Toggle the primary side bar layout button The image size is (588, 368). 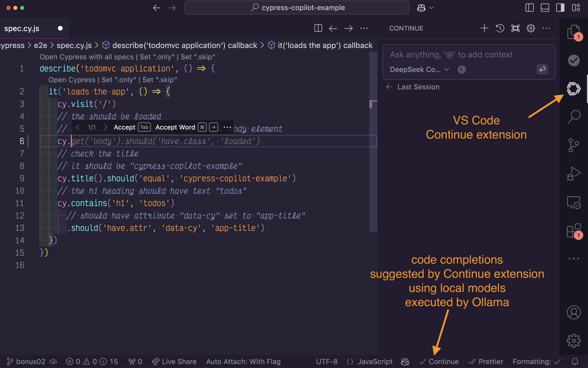tap(529, 8)
